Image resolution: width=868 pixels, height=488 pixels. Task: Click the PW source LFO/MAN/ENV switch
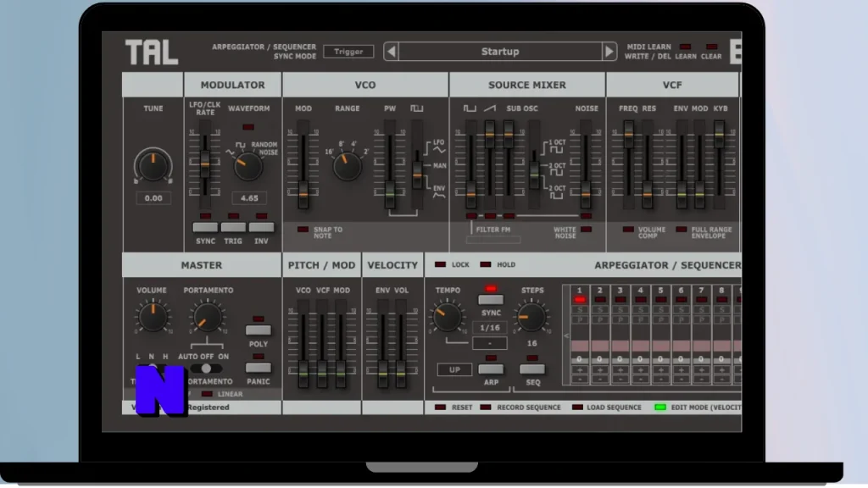[417, 175]
